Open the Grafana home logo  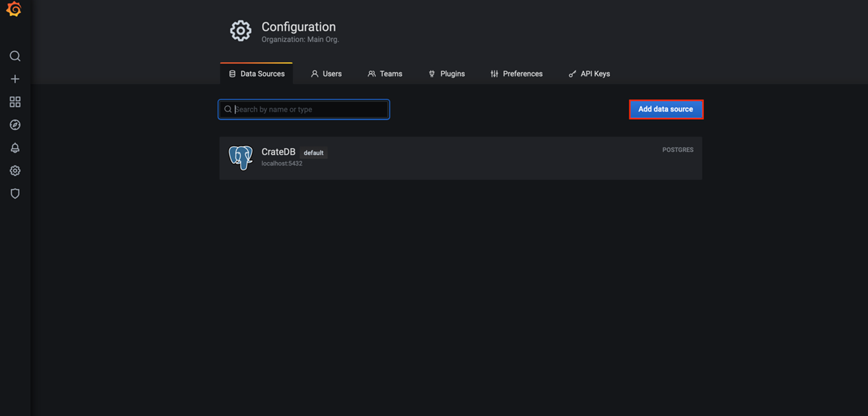[x=14, y=9]
